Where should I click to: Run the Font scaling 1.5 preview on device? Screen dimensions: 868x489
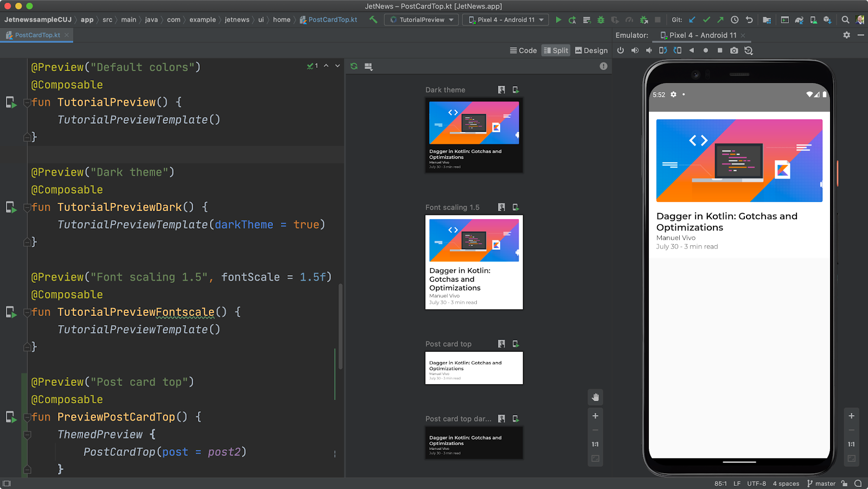point(516,207)
